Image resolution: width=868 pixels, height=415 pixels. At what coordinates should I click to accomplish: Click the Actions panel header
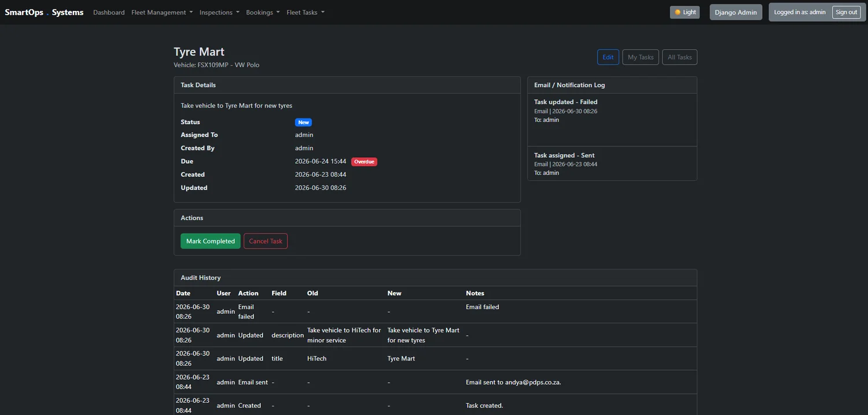(x=347, y=218)
